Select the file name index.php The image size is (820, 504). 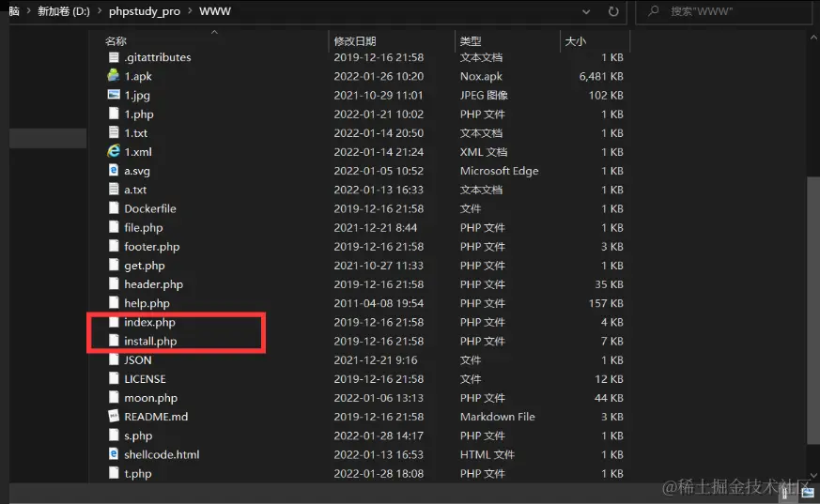click(149, 322)
